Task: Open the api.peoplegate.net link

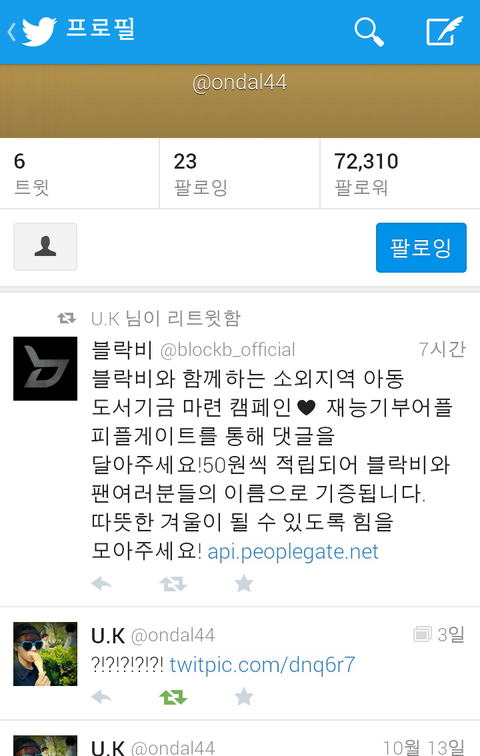Action: (293, 552)
